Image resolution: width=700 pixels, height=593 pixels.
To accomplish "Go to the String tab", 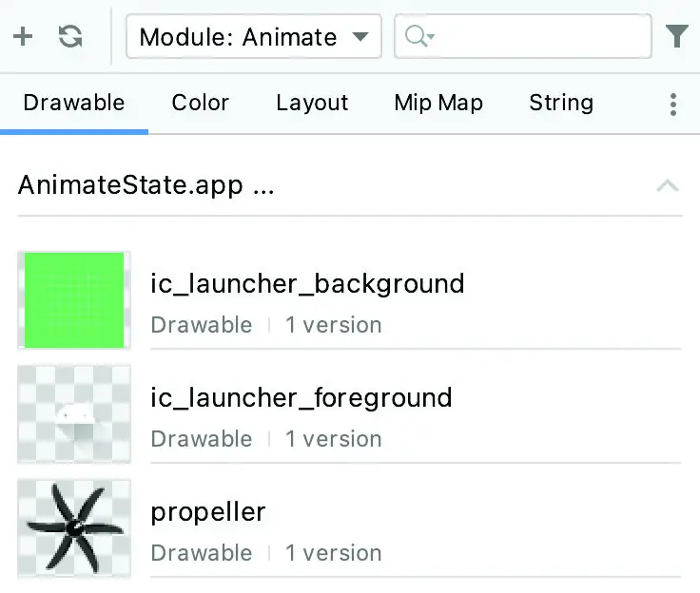I will coord(561,103).
